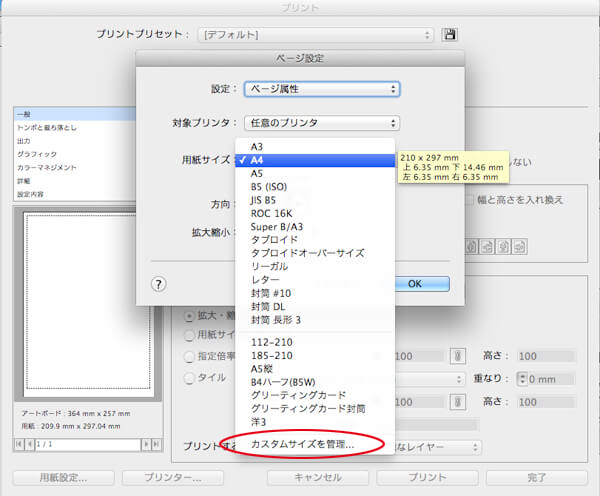This screenshot has width=600, height=496.
Task: Click the 用紙設定... button
Action: click(64, 478)
